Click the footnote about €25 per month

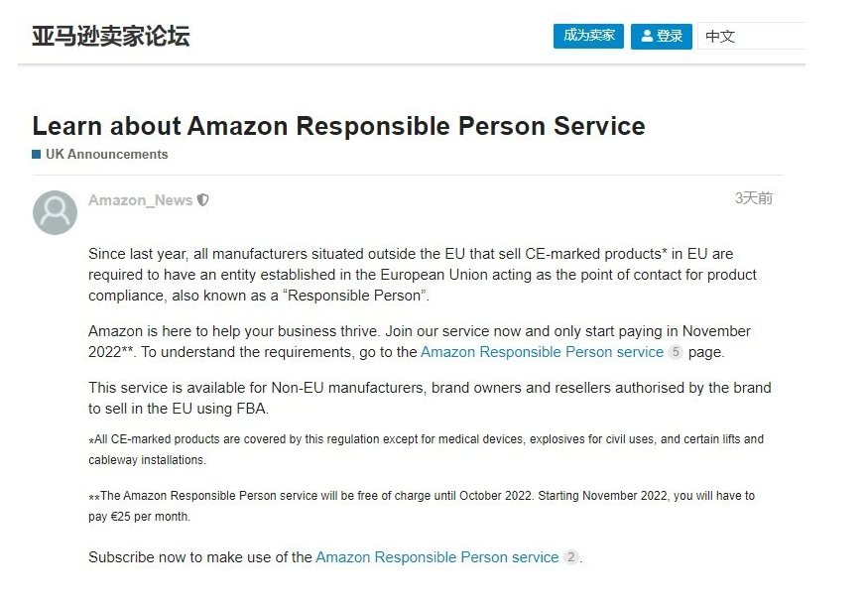click(x=422, y=506)
